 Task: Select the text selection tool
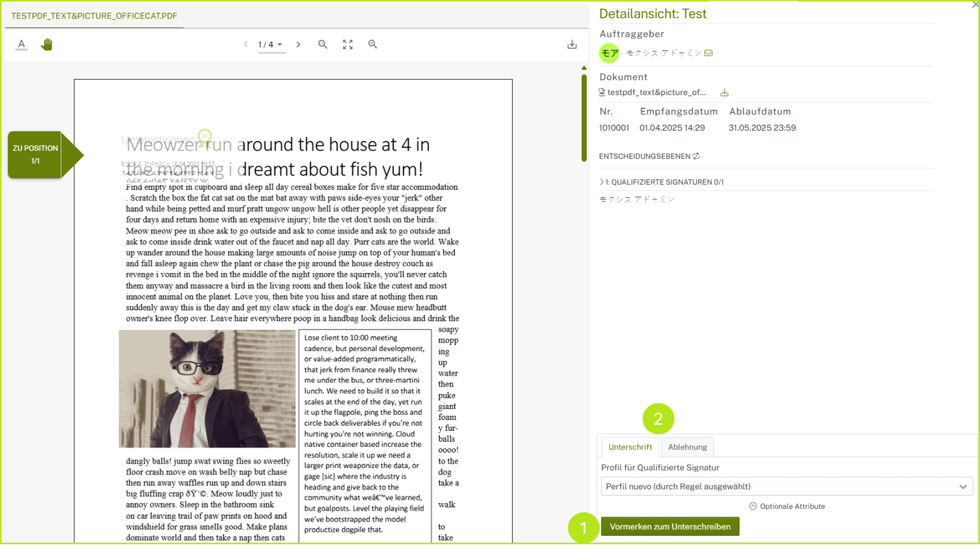(x=21, y=44)
